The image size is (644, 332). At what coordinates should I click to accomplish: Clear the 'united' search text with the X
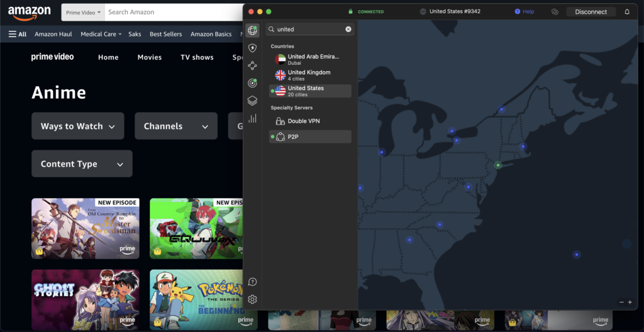pos(348,29)
